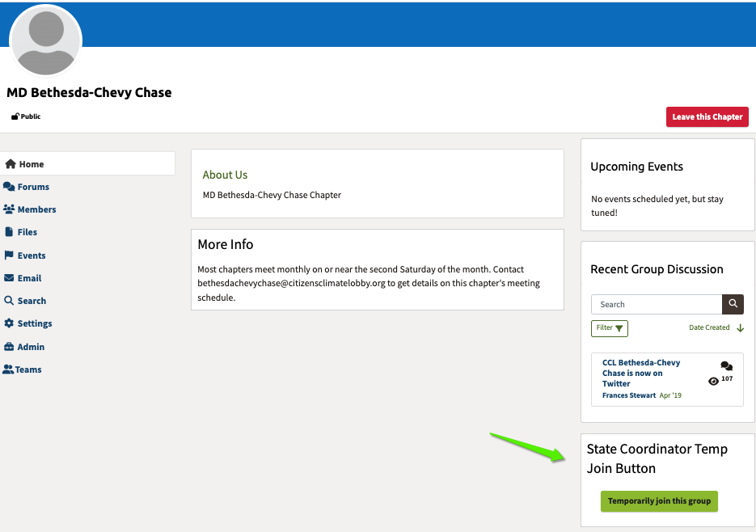Click the Leave this Chapter button
Viewport: 756px width, 532px height.
(707, 117)
